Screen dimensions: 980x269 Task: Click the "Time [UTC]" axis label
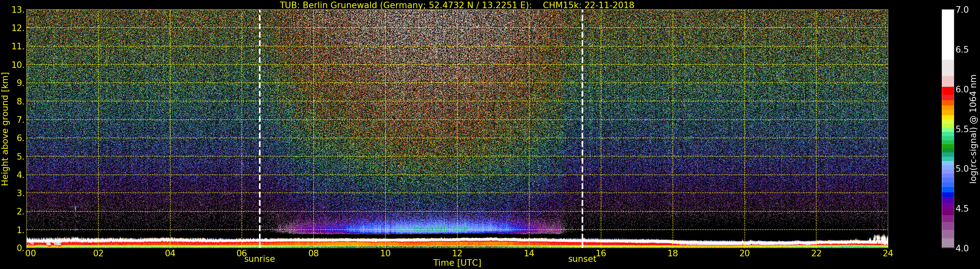tap(457, 263)
